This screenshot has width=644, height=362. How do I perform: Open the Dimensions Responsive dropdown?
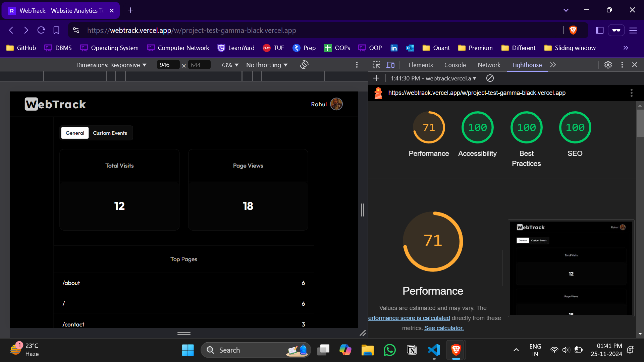[x=111, y=65]
